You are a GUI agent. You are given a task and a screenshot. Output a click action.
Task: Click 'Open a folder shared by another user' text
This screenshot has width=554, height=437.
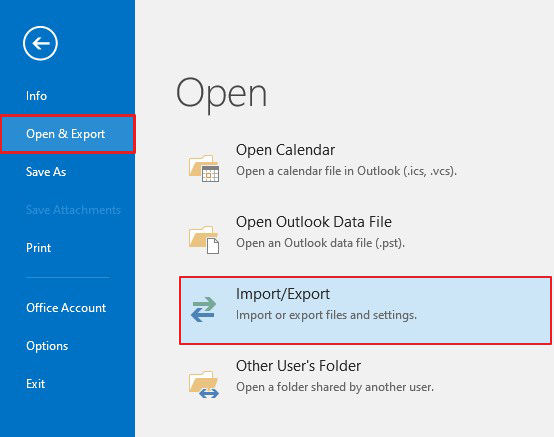[335, 387]
